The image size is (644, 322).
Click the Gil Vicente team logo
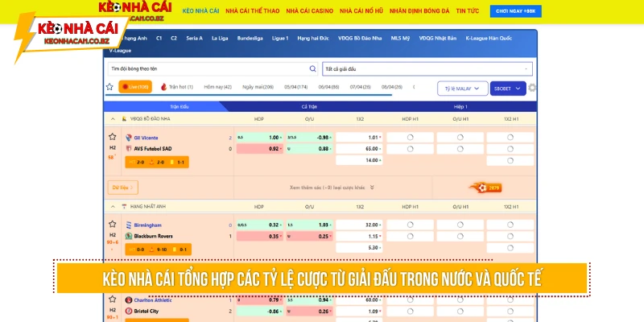point(129,138)
